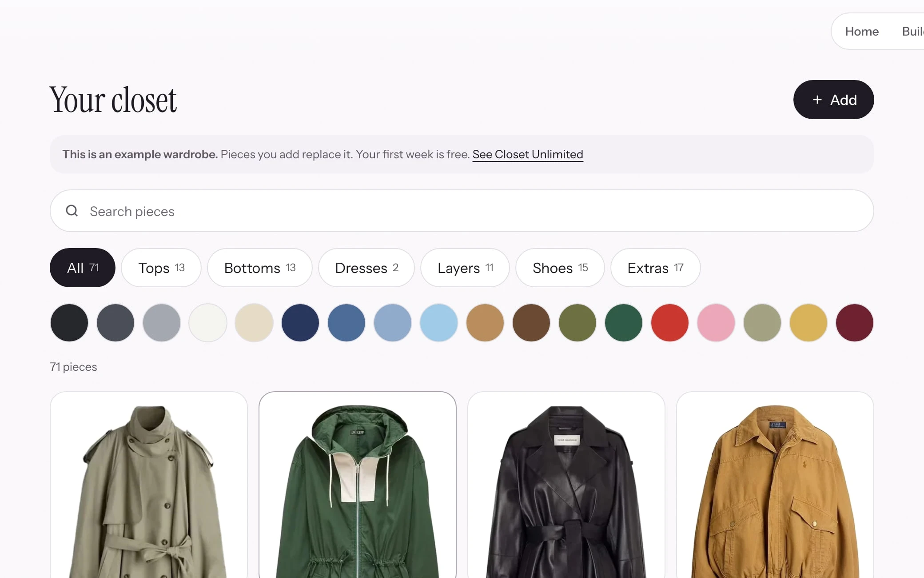Filter by cream beige swatch
Image resolution: width=924 pixels, height=578 pixels.
[x=254, y=323]
